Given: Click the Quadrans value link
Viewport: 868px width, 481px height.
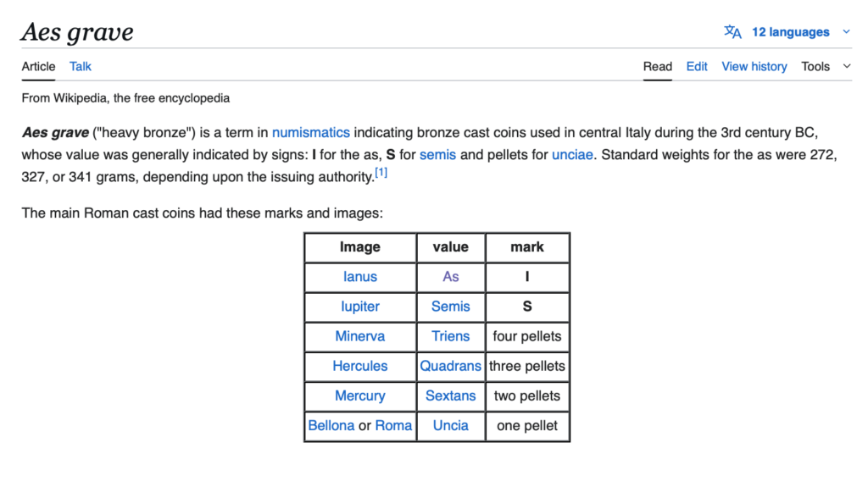Looking at the screenshot, I should pos(450,366).
